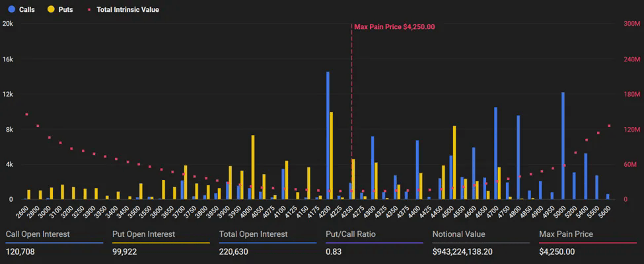
Task: Select the tallest blue call bar at 4200
Action: pos(328,136)
